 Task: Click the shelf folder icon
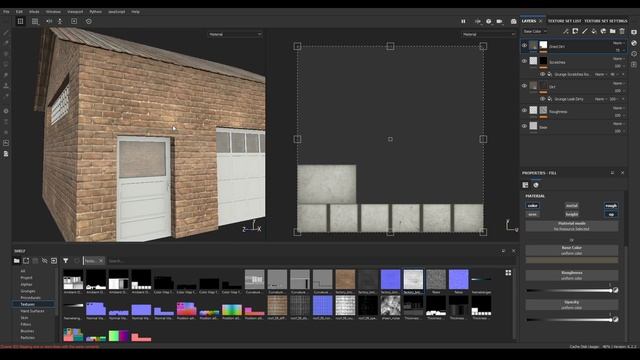coord(17,261)
